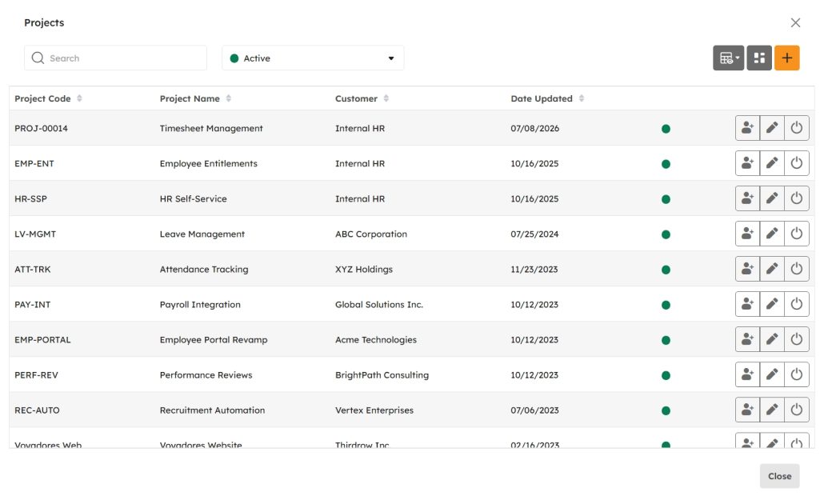This screenshot has height=504, width=824.
Task: Edit the Employee Entitlements project
Action: [x=772, y=163]
